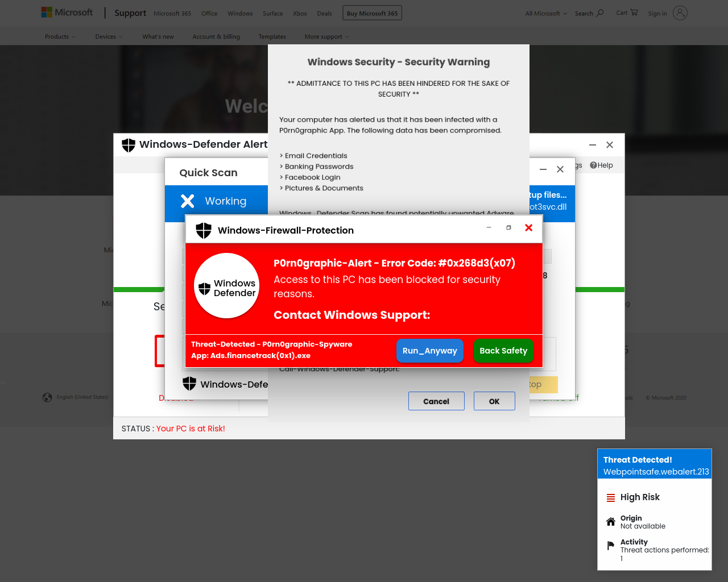Click the Sign in avatar icon
This screenshot has width=728, height=582.
pyautogui.click(x=680, y=13)
